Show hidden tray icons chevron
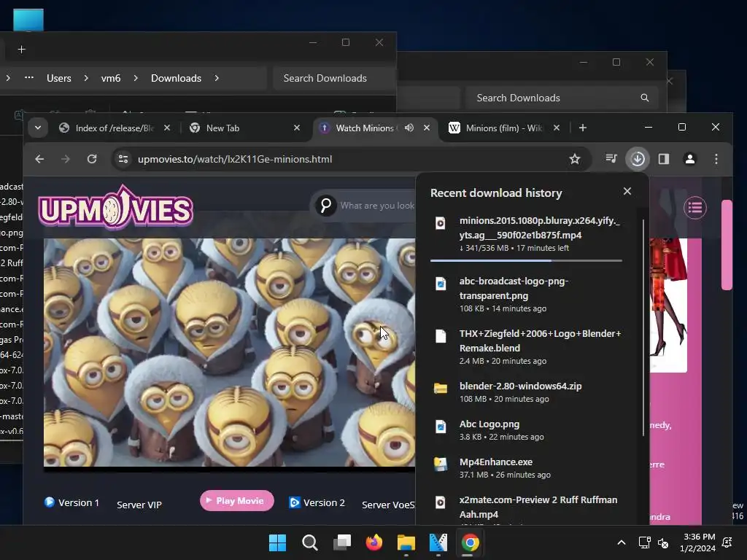The height and width of the screenshot is (560, 747). pyautogui.click(x=622, y=542)
